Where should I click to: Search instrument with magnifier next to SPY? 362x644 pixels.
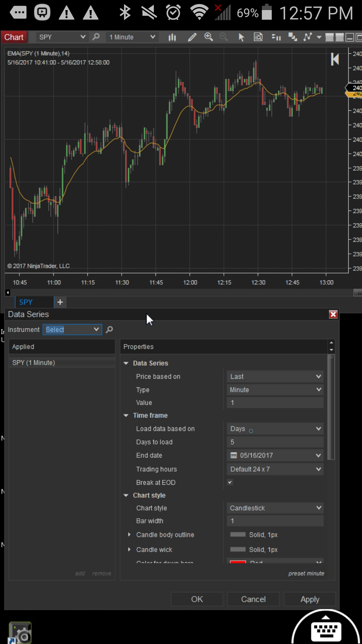click(x=96, y=37)
